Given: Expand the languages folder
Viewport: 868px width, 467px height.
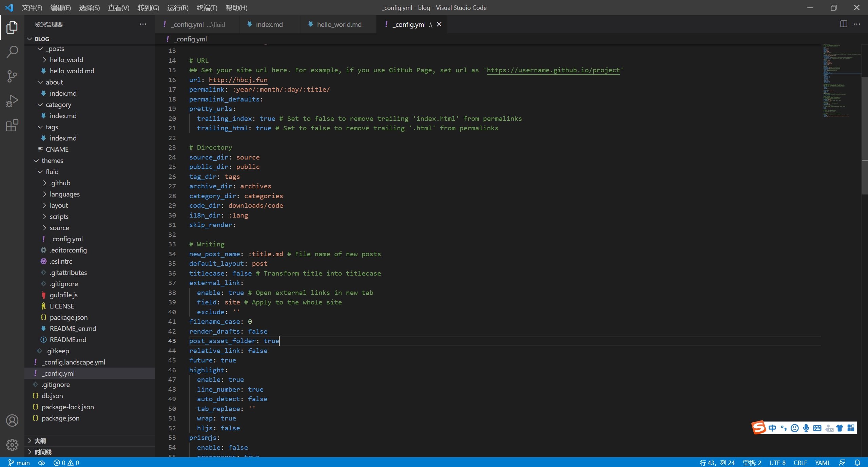Looking at the screenshot, I should coord(89,194).
